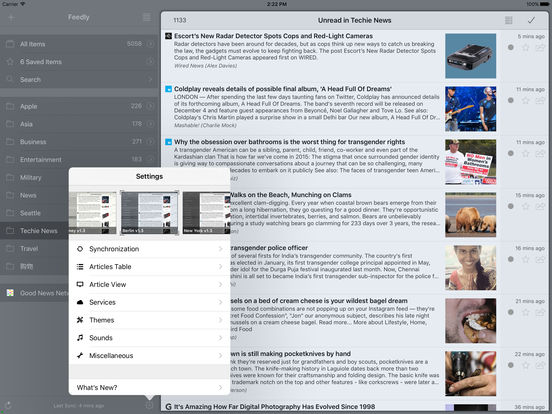Viewport: 552px width, 414px height.
Task: Share the Escort's Radar Detector article
Action: [x=540, y=47]
